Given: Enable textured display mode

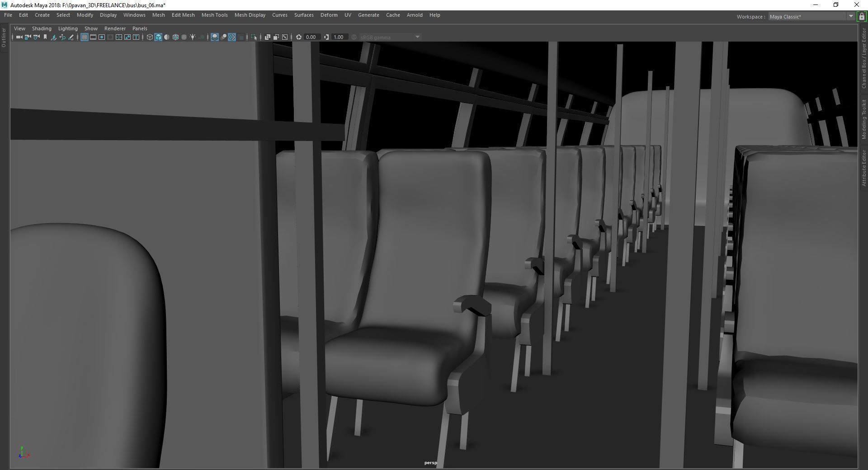Looking at the screenshot, I should pos(175,37).
